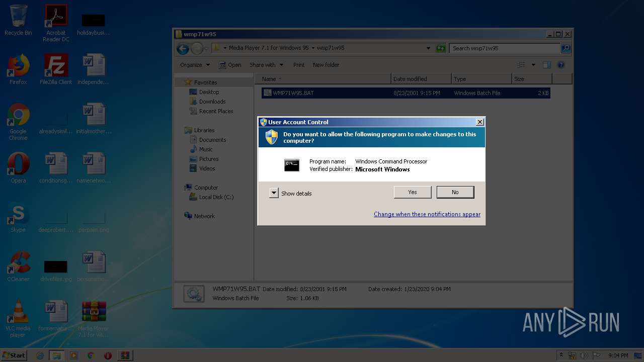Select WMP71W95.BAT file row

click(406, 93)
